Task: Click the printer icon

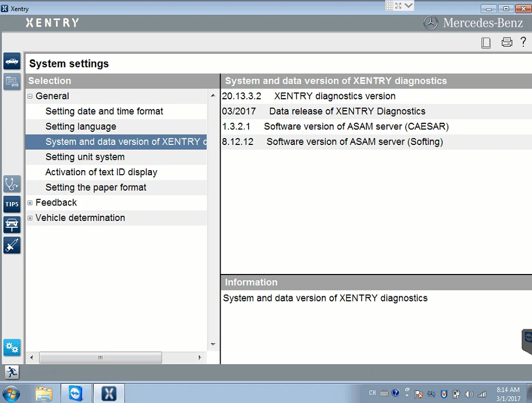Action: point(507,42)
